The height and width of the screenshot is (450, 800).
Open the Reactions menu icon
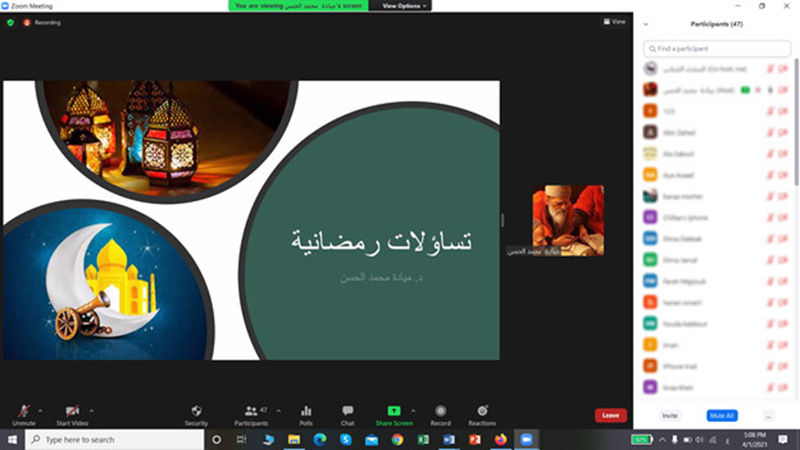tap(482, 411)
